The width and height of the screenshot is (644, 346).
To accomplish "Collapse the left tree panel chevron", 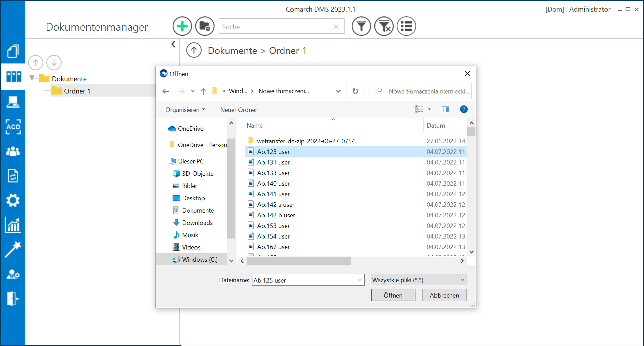I will point(173,44).
